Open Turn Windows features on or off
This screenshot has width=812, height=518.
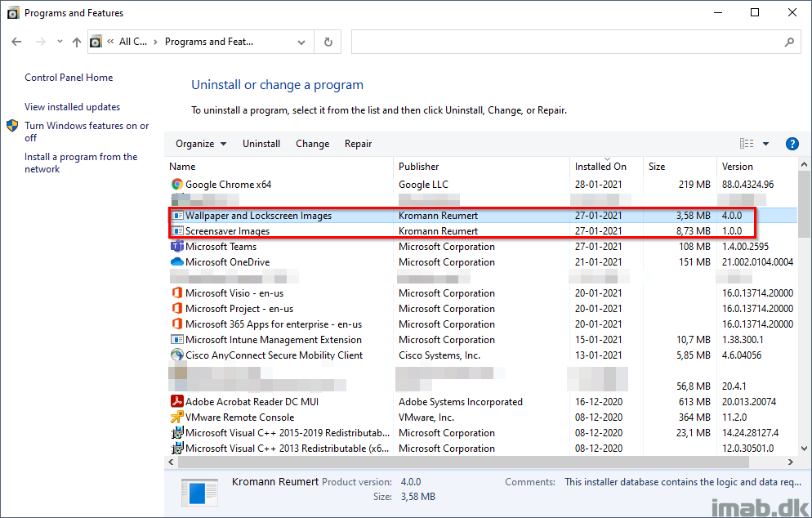tap(87, 132)
